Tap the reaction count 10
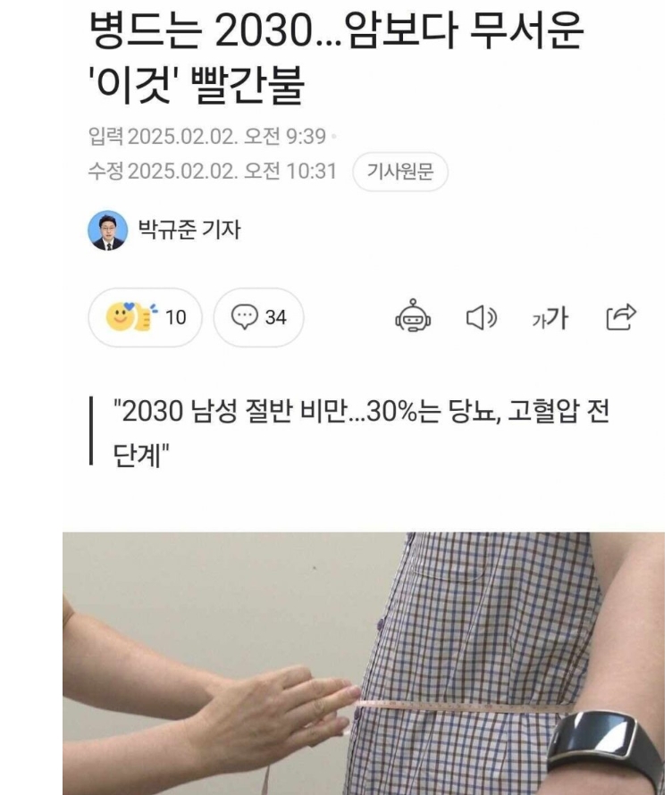This screenshot has width=672, height=795. (176, 317)
